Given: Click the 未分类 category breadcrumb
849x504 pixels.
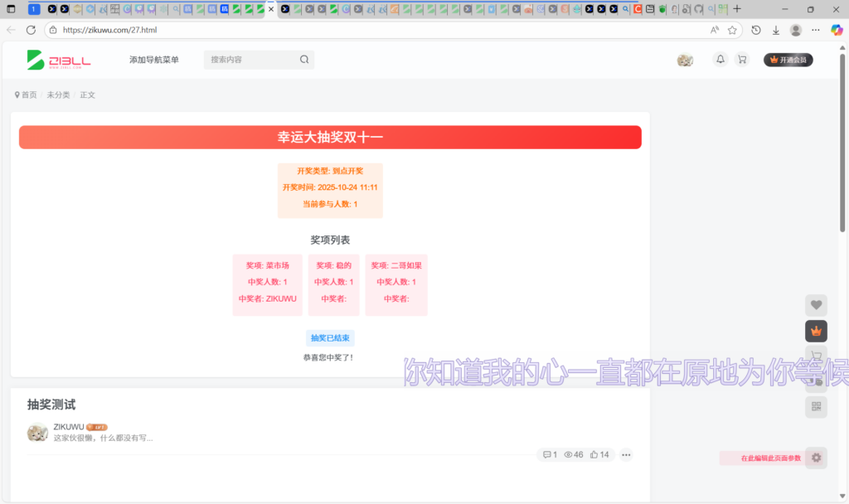Looking at the screenshot, I should [x=58, y=95].
